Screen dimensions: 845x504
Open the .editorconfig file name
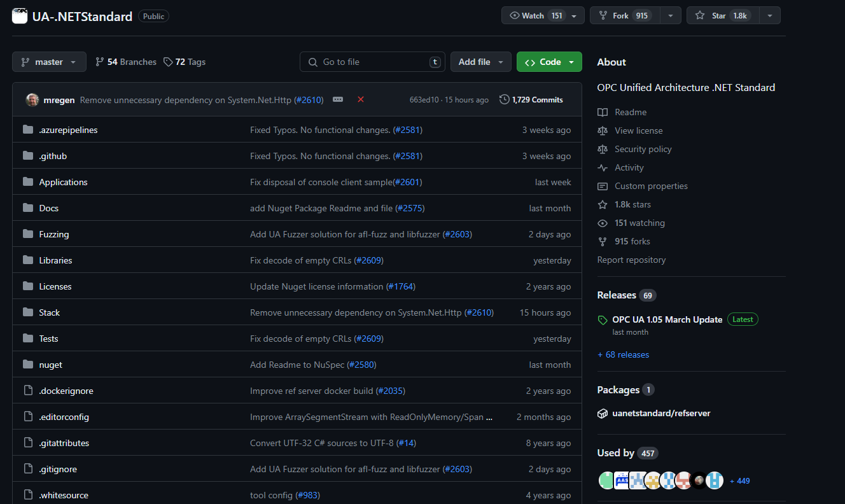click(x=64, y=417)
